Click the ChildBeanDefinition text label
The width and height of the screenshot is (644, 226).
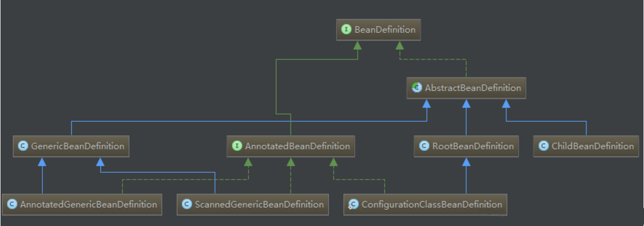tap(592, 146)
